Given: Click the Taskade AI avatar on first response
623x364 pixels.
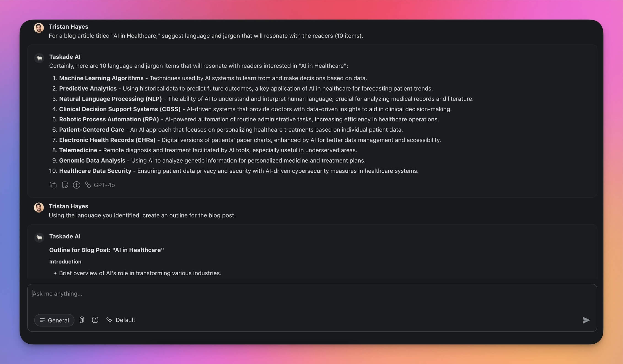Looking at the screenshot, I should (39, 58).
